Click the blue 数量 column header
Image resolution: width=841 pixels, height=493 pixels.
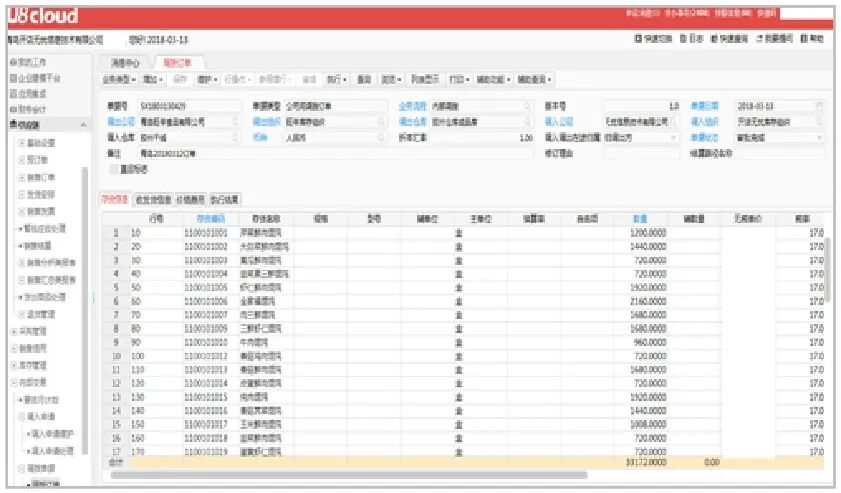pyautogui.click(x=640, y=219)
